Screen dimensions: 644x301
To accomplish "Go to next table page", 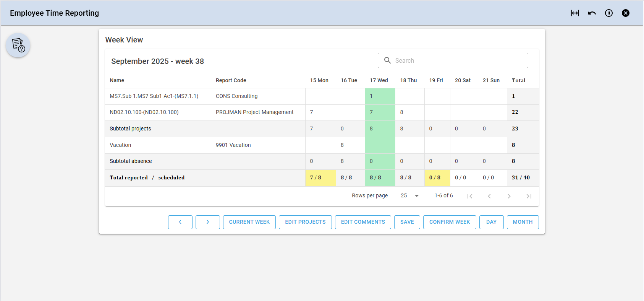I will point(509,196).
